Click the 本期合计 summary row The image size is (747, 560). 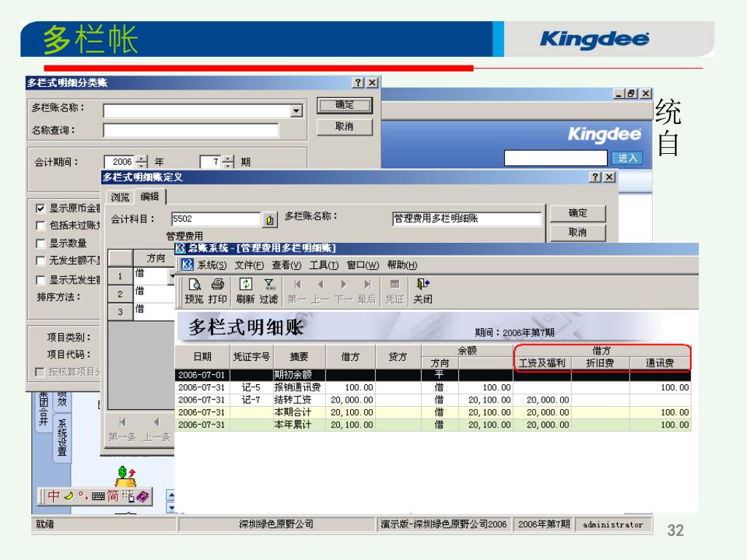[x=433, y=413]
